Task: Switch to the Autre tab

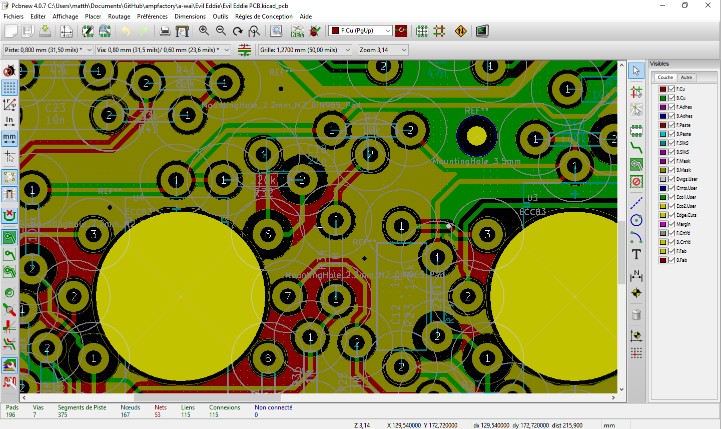Action: click(x=686, y=77)
